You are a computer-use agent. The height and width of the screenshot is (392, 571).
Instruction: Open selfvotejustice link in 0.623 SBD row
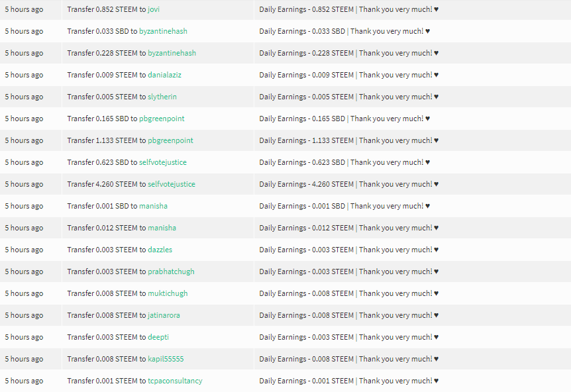point(163,162)
